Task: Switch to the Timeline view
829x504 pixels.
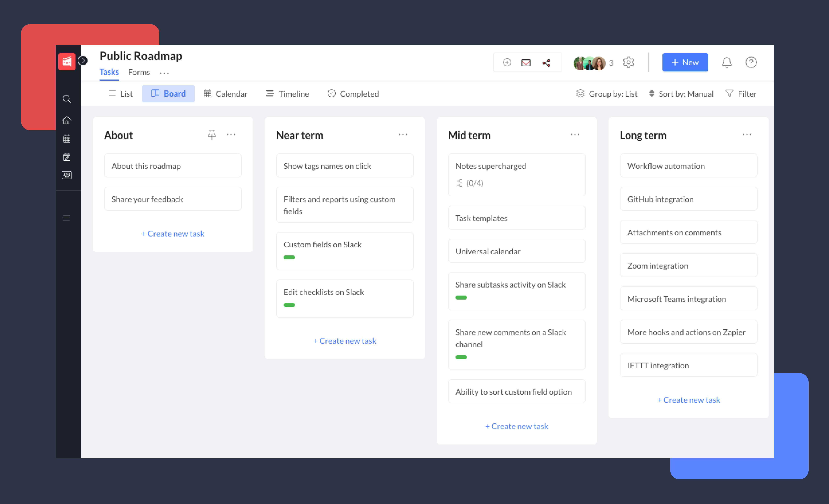Action: [287, 94]
